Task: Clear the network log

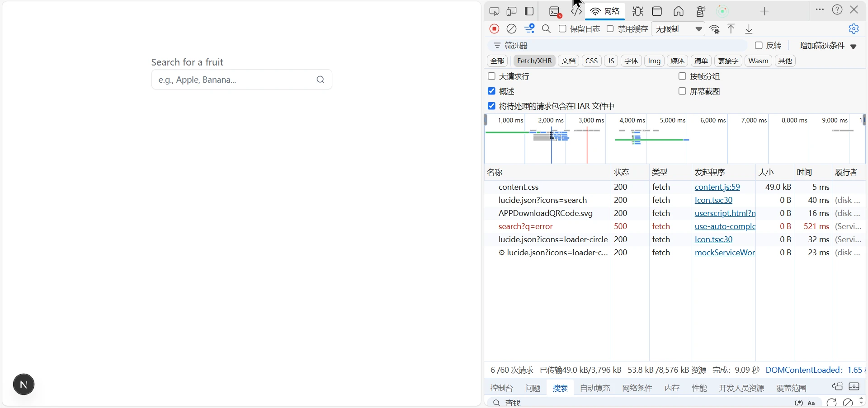Action: [x=511, y=29]
